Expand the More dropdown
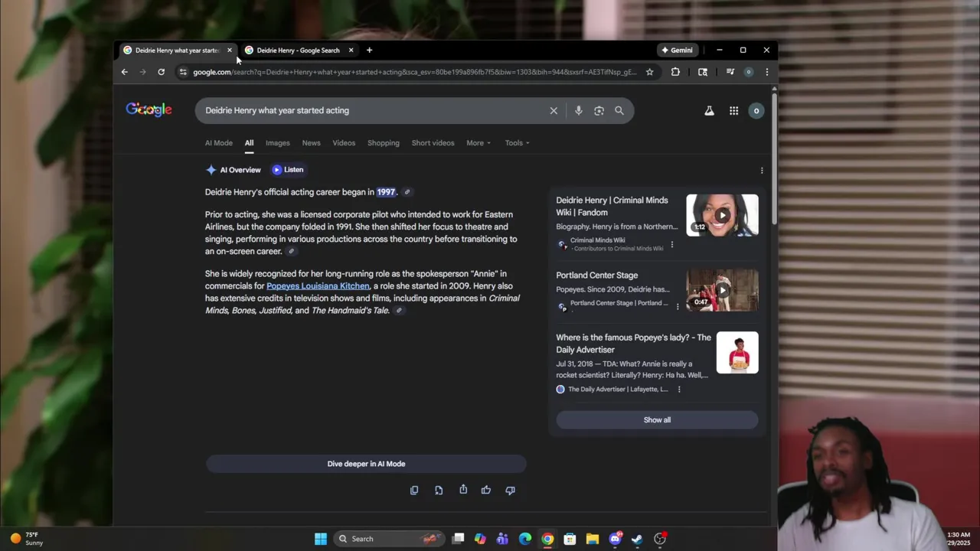This screenshot has height=551, width=980. (x=479, y=143)
